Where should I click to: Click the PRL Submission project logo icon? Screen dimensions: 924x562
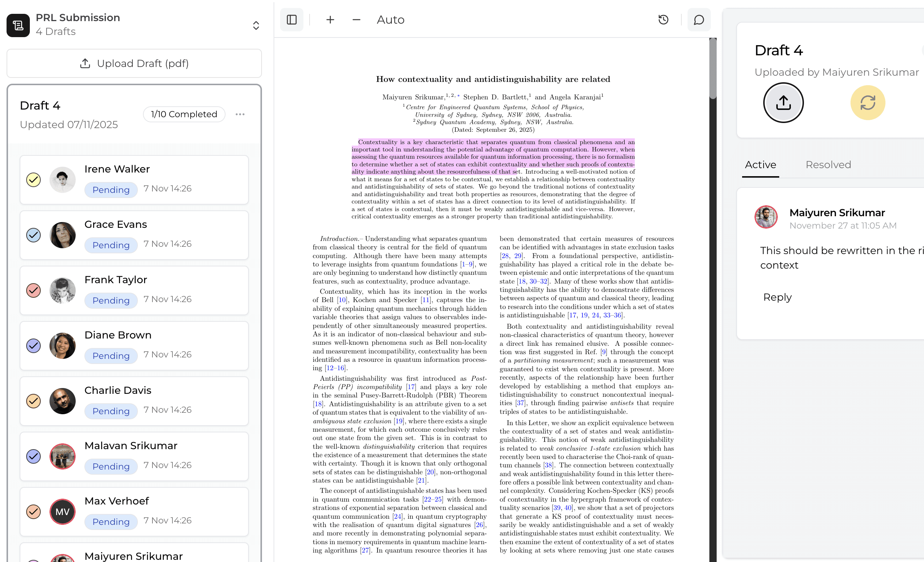click(18, 25)
